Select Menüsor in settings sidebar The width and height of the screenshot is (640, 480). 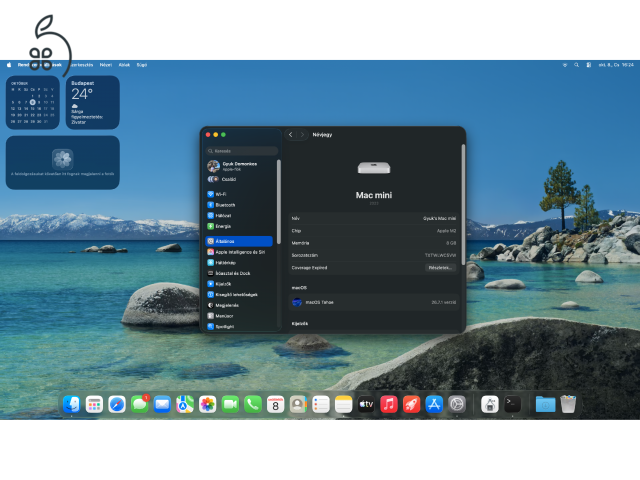pyautogui.click(x=239, y=316)
